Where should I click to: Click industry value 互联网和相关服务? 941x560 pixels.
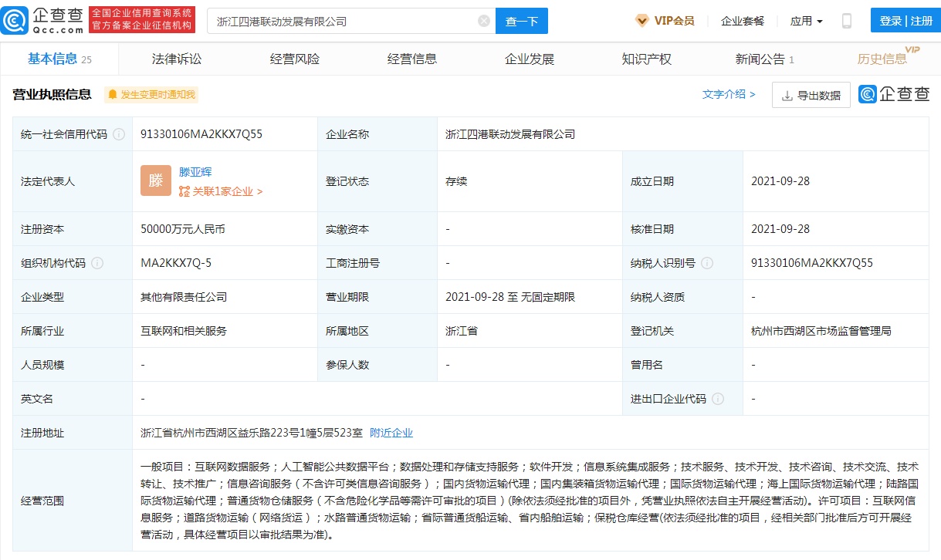pos(184,331)
